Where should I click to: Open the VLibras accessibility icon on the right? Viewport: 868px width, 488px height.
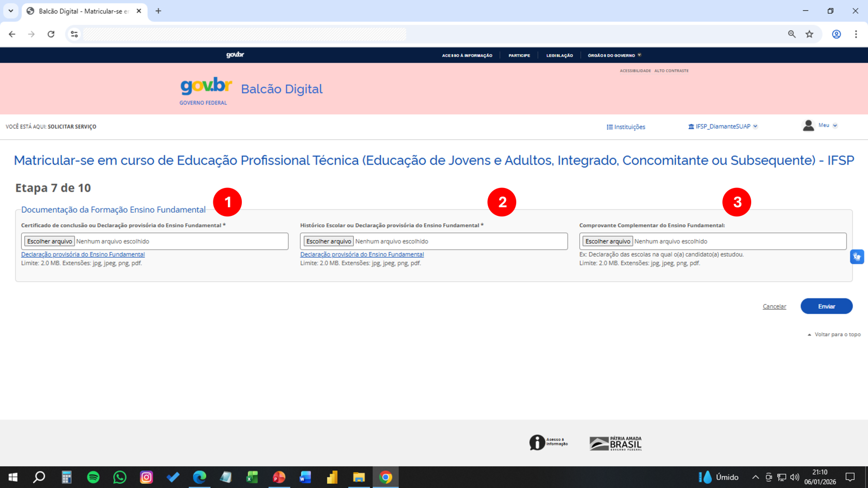[x=857, y=257]
